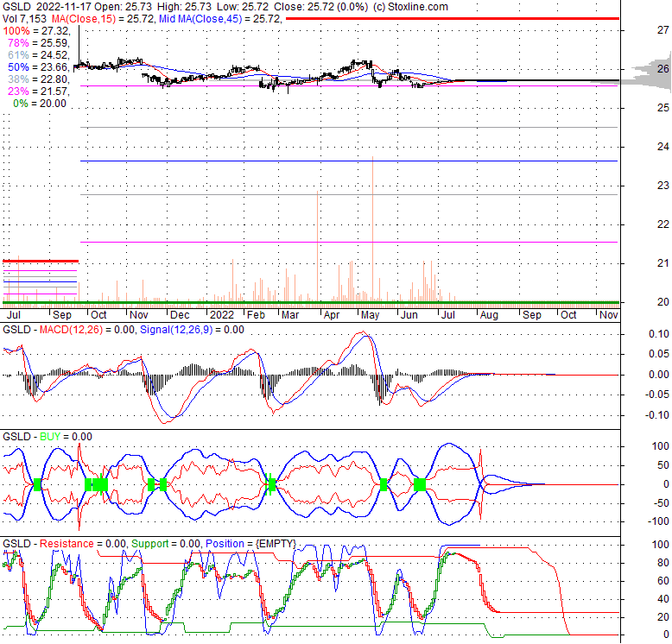Viewport: 672px width, 644px height.
Task: Click the red 'Resistance' label
Action: tap(67, 544)
